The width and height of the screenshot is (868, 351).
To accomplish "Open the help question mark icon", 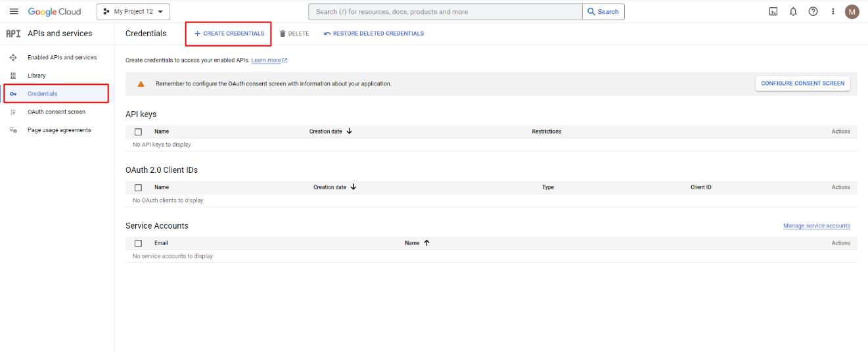I will (813, 11).
